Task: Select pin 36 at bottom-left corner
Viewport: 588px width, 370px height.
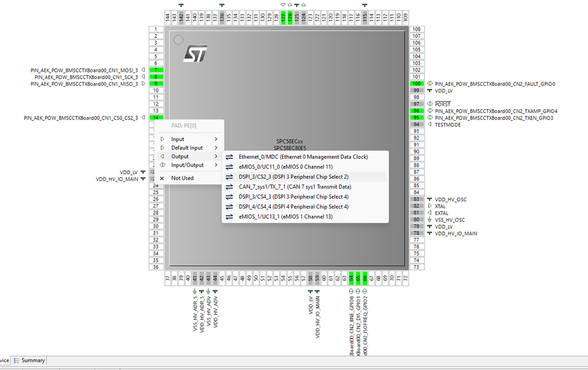Action: [x=156, y=267]
